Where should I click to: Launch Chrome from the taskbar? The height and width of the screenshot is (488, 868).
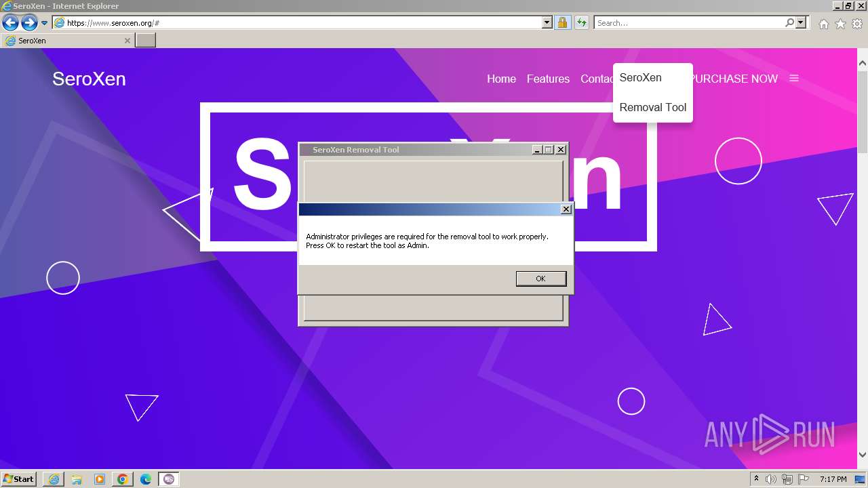[x=123, y=479]
